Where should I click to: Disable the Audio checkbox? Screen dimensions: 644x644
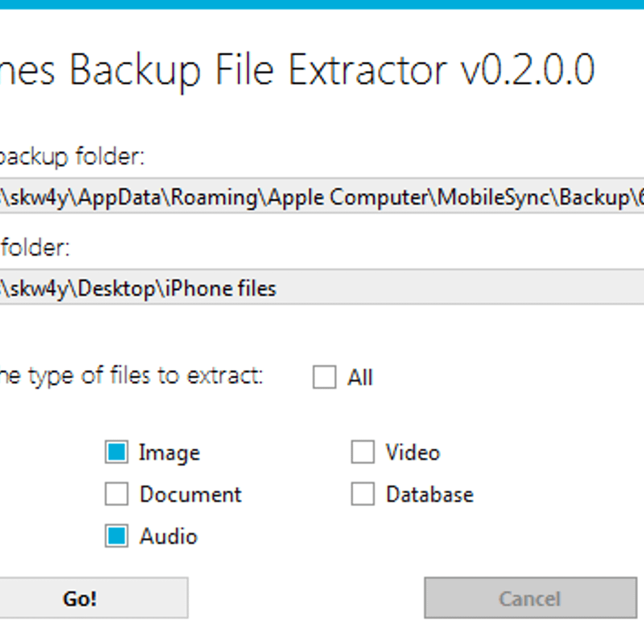click(x=116, y=536)
